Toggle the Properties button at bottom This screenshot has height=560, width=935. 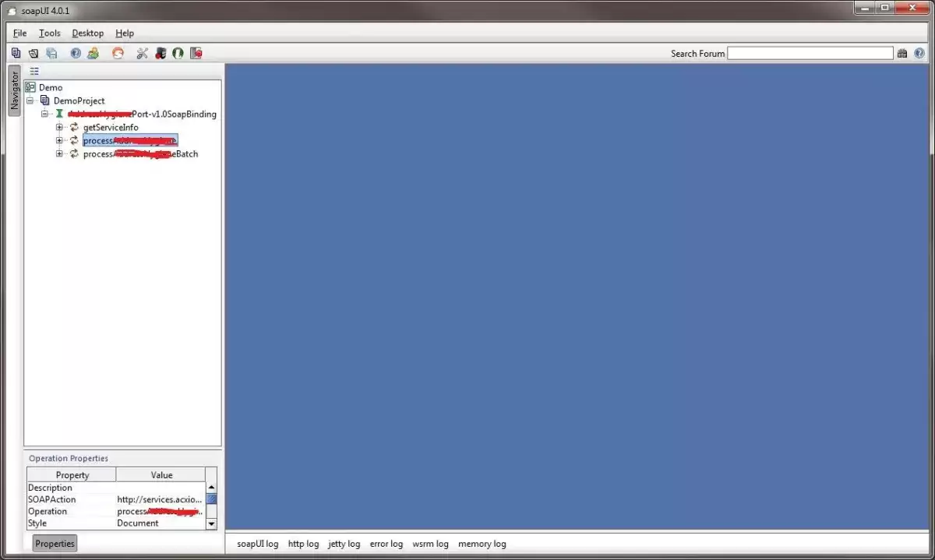(x=55, y=544)
